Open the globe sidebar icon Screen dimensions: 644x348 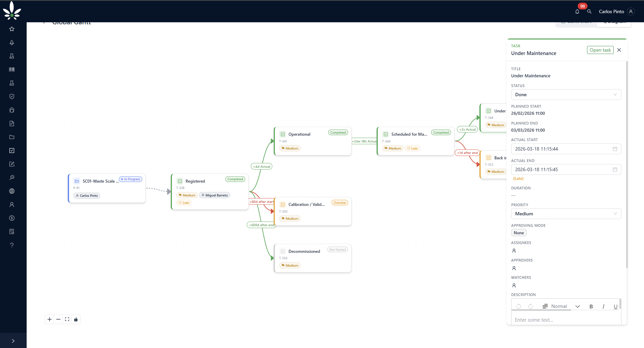pyautogui.click(x=12, y=191)
